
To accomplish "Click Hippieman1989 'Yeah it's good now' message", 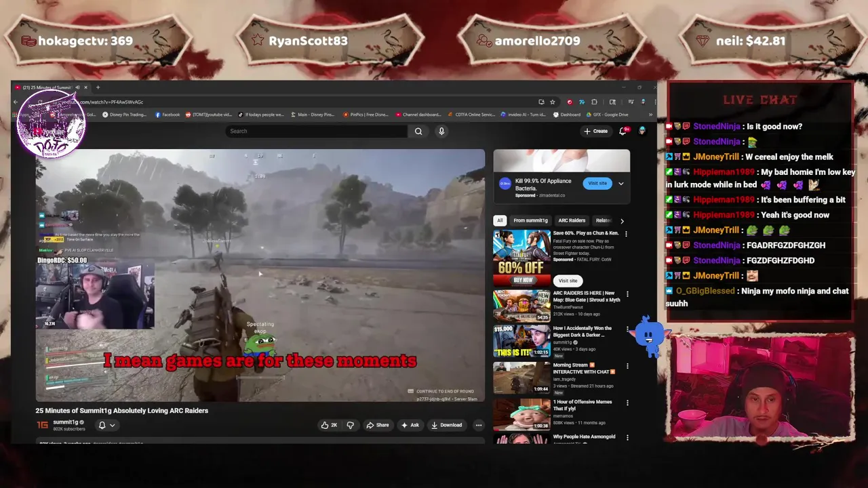I will [748, 215].
